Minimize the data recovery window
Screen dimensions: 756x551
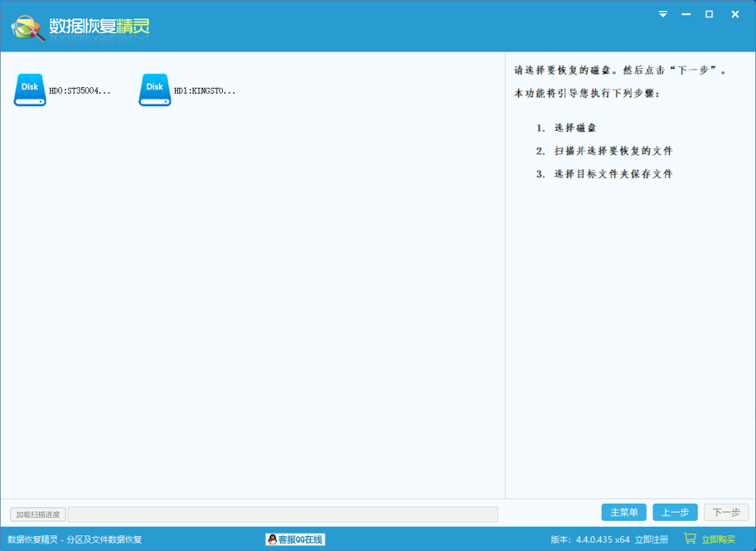(x=686, y=14)
